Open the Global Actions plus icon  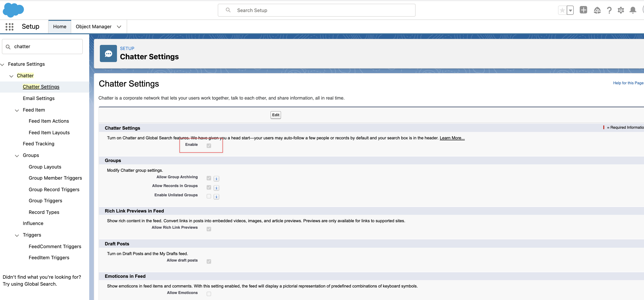[583, 10]
